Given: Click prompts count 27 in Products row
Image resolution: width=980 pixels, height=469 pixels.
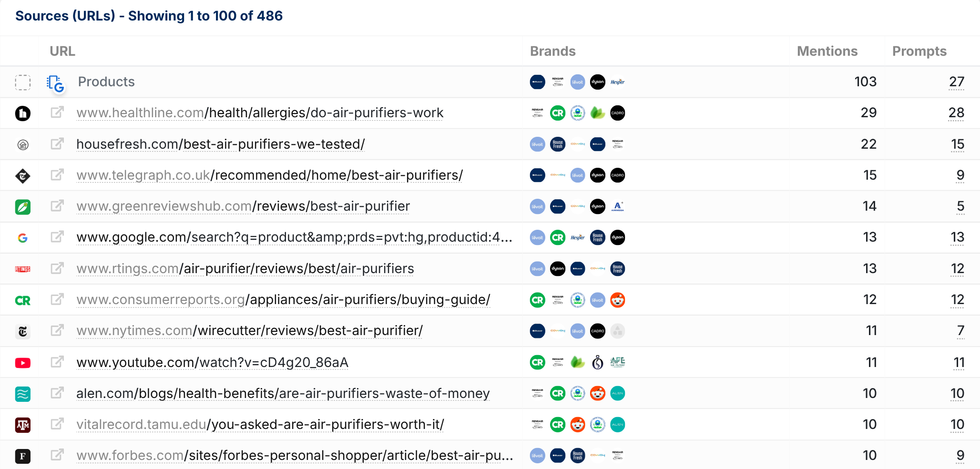Looking at the screenshot, I should (957, 82).
